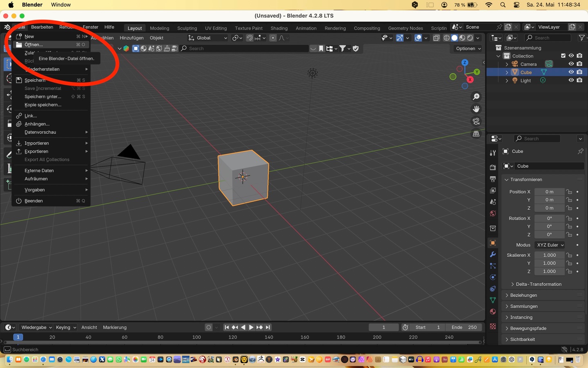Screen dimensions: 588x368
Task: Switch to the Shading workspace tab
Action: (279, 28)
